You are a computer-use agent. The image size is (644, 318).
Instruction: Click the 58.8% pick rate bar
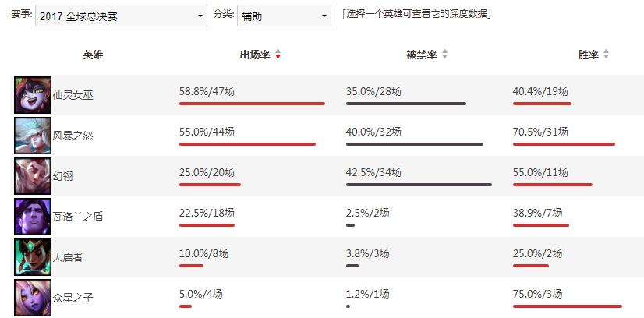coord(252,104)
